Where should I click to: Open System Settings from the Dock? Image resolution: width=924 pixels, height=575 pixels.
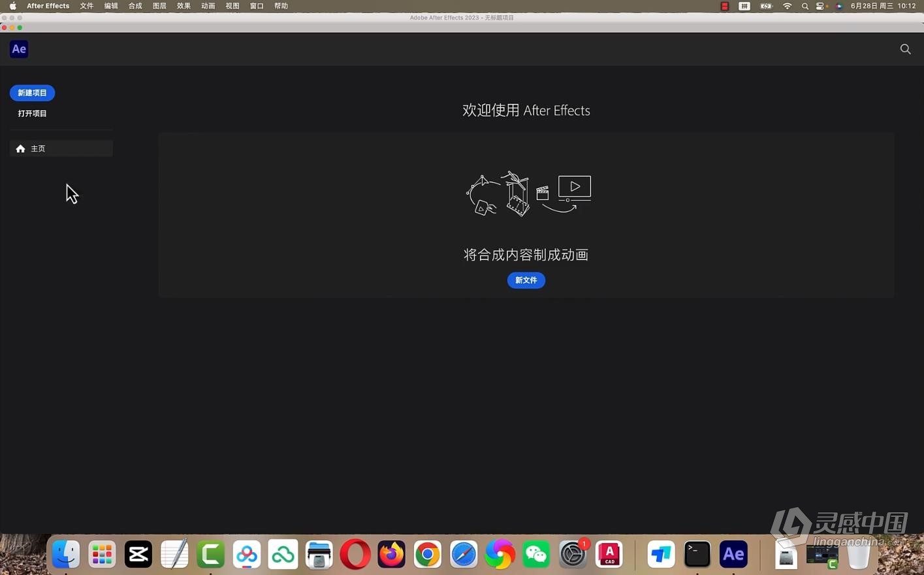coord(573,554)
